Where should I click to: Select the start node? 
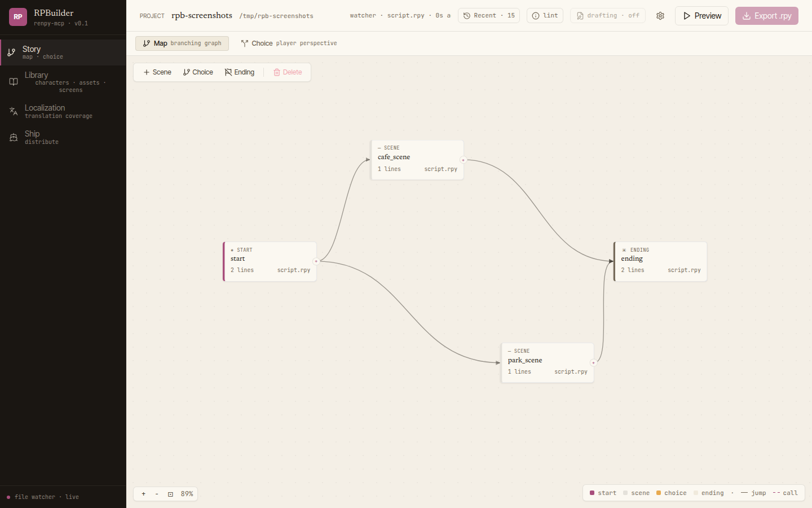(270, 261)
